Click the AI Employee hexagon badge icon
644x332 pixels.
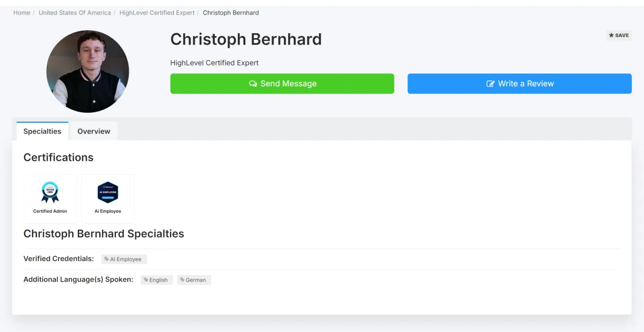pyautogui.click(x=108, y=192)
